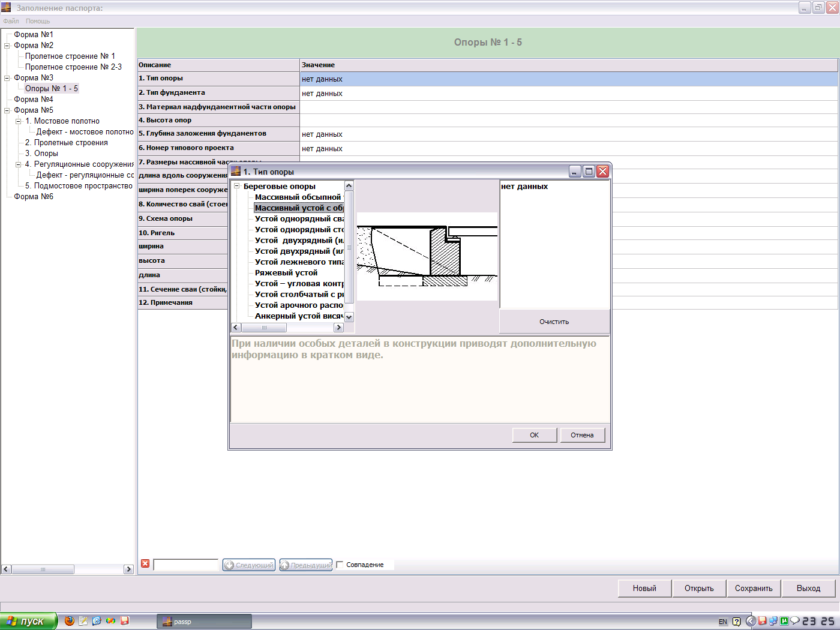Click the speech bubble tray icon
This screenshot has width=840, height=630.
794,621
